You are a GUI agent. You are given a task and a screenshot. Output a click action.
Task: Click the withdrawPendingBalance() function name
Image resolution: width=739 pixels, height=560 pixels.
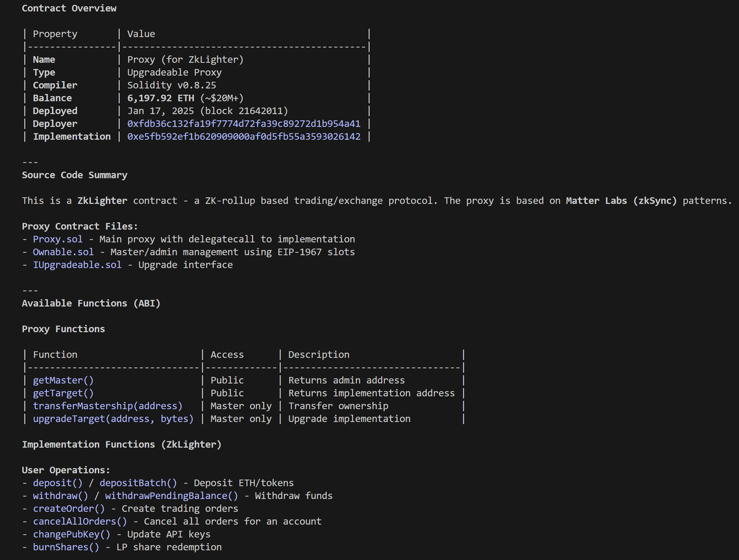[172, 496]
